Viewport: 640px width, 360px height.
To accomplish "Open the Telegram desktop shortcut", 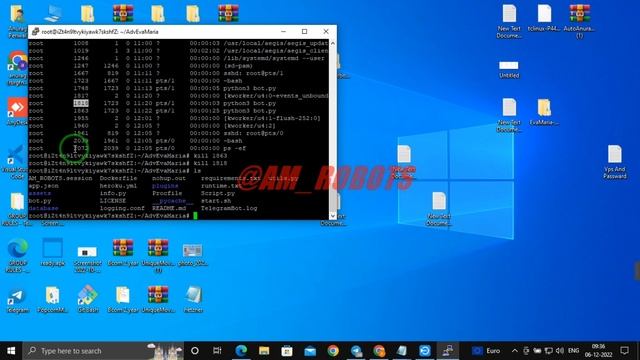I will (18, 300).
